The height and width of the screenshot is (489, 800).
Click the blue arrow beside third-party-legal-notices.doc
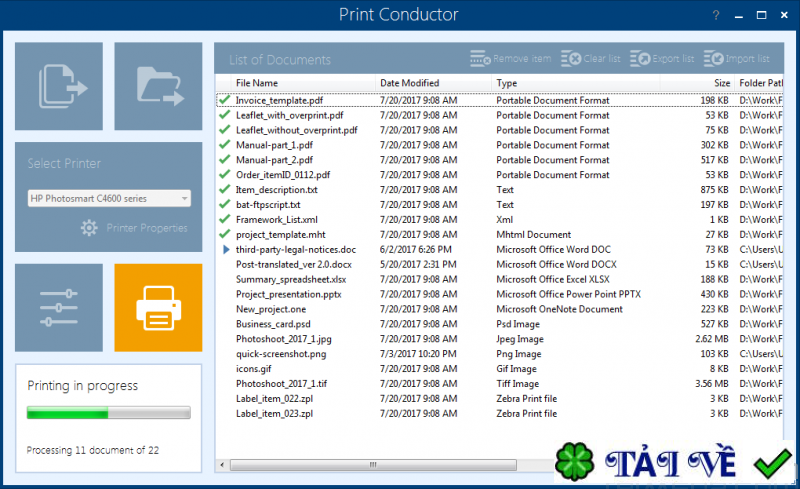[226, 250]
